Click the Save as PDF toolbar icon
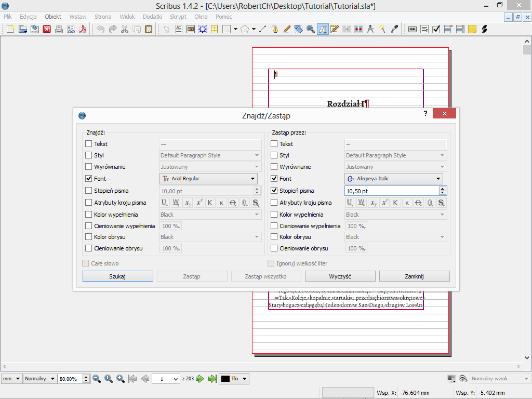The image size is (532, 399). coord(82,29)
